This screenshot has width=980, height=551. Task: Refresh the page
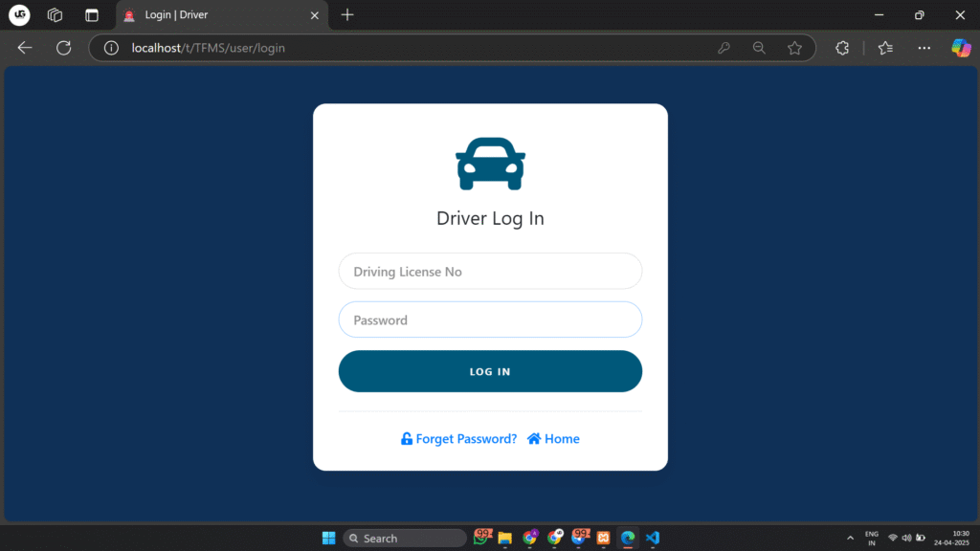click(x=64, y=48)
